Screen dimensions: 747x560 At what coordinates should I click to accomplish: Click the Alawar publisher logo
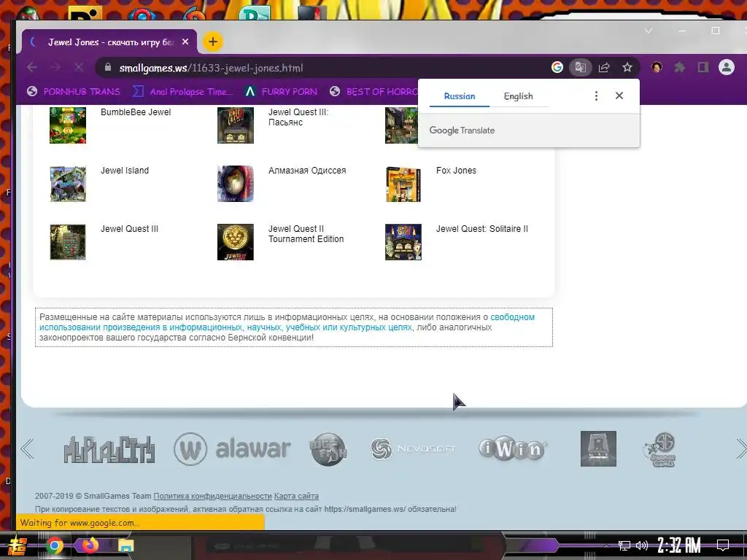click(x=232, y=448)
